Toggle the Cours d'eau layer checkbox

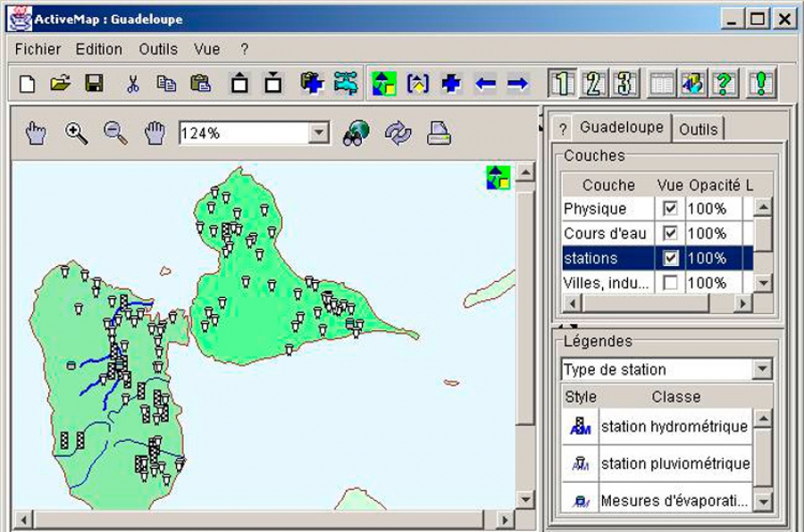[x=670, y=233]
